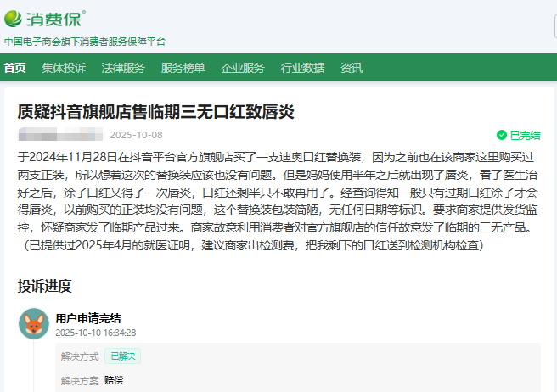Screen dimensions: 557x392
Task: Go to the 首页 tab
Action: [x=14, y=68]
